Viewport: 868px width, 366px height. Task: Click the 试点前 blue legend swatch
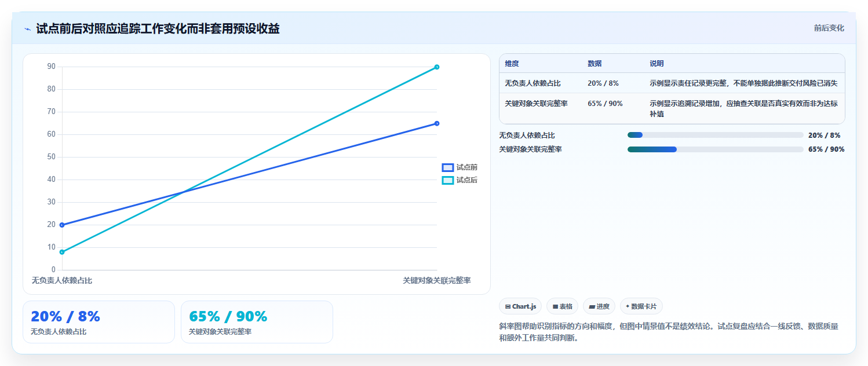tap(448, 167)
